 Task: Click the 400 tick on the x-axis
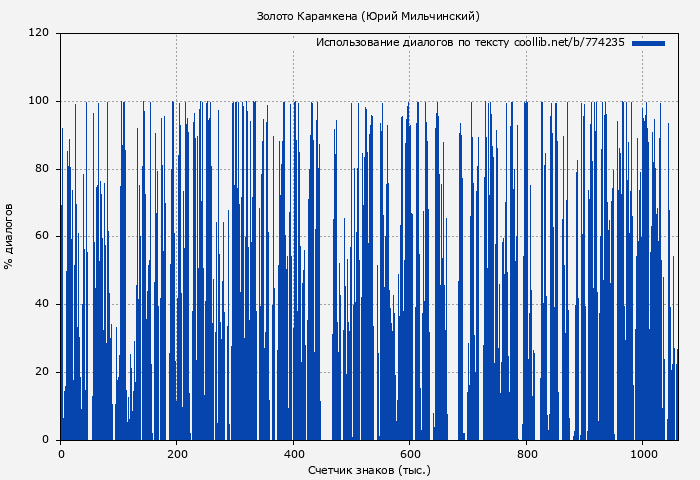click(293, 453)
